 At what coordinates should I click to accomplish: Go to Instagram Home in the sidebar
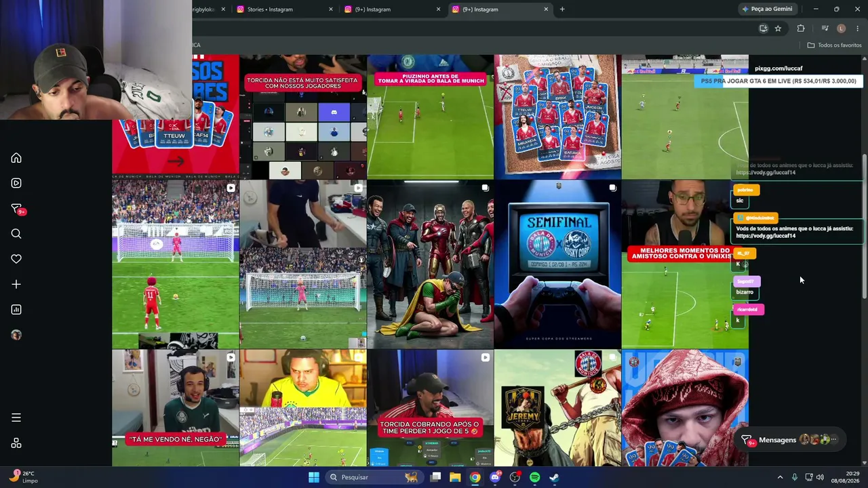click(x=16, y=158)
